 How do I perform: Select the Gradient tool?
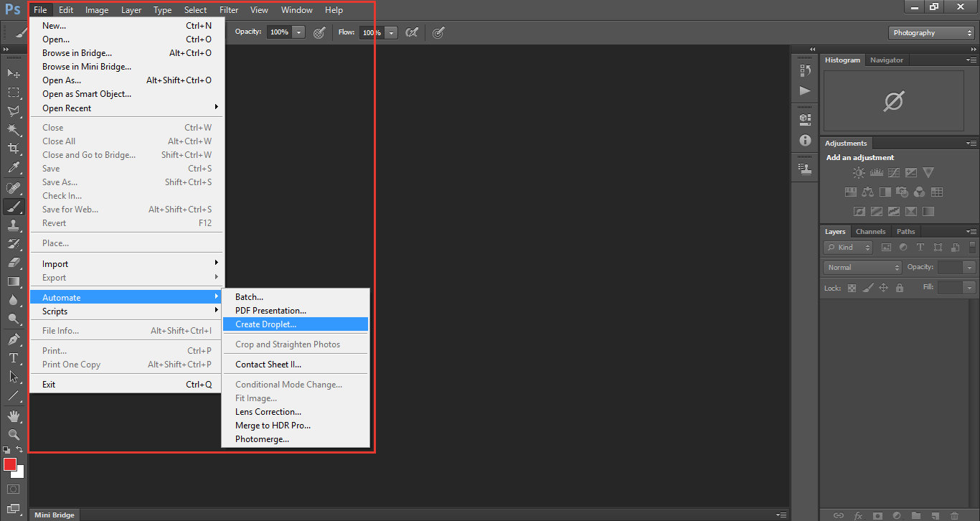pos(14,281)
